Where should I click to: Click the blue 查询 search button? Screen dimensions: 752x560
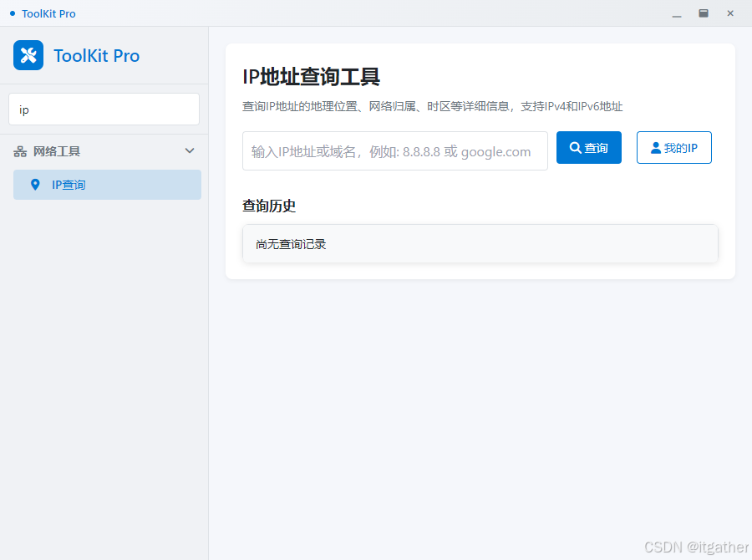point(589,148)
